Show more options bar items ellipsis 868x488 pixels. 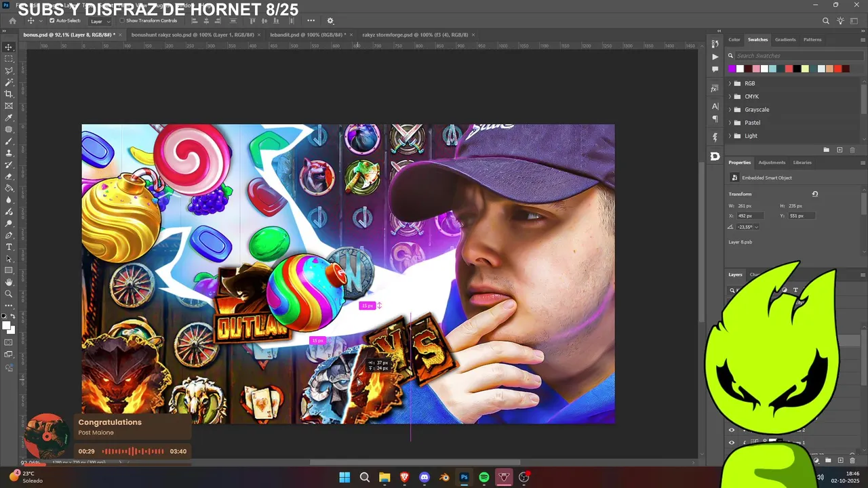tap(311, 20)
